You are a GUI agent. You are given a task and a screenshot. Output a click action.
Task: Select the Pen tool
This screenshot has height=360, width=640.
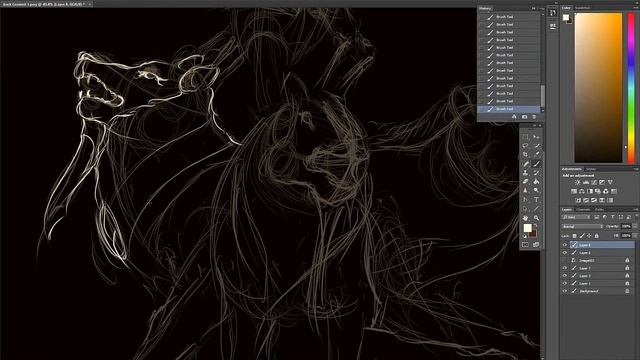[x=525, y=200]
